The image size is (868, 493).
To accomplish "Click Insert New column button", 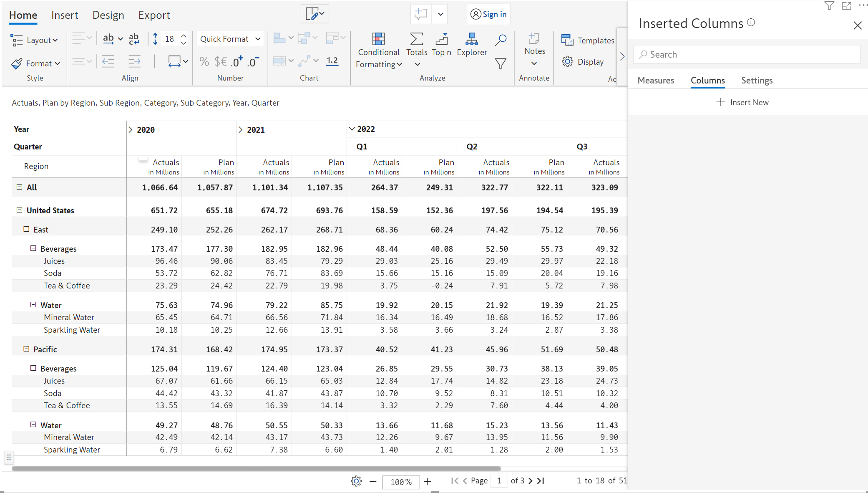I will point(742,102).
